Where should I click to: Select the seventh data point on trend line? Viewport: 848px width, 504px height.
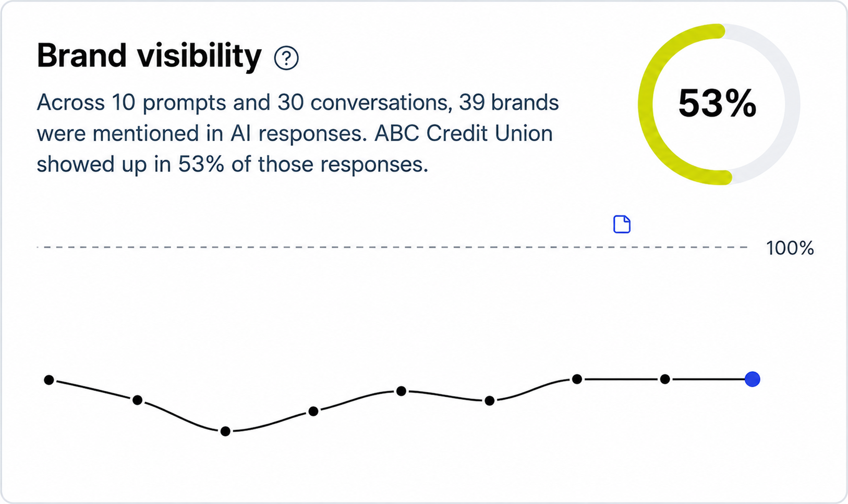[577, 379]
